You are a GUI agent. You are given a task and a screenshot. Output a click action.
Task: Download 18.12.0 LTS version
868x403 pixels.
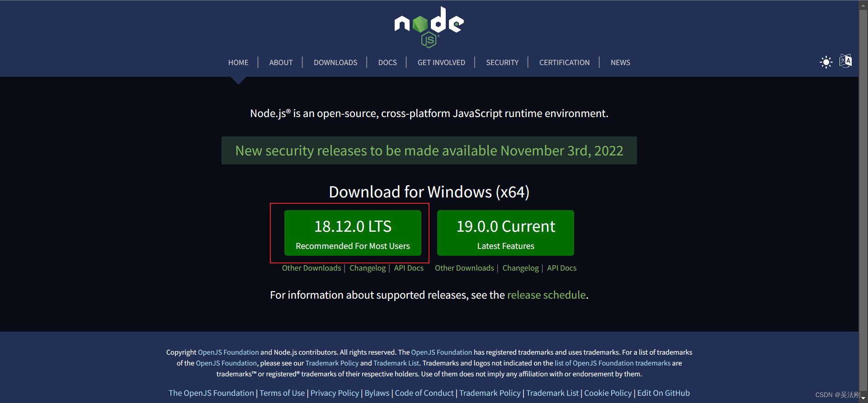353,233
